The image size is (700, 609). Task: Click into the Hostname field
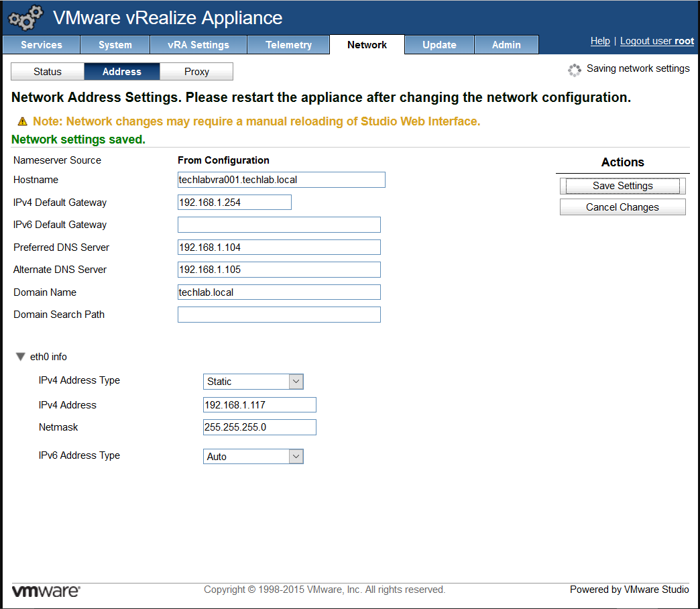pyautogui.click(x=281, y=180)
